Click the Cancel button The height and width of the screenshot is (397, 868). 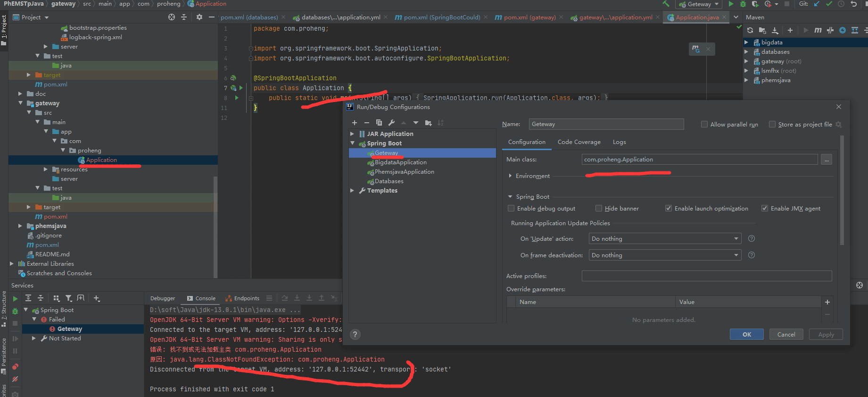[786, 334]
